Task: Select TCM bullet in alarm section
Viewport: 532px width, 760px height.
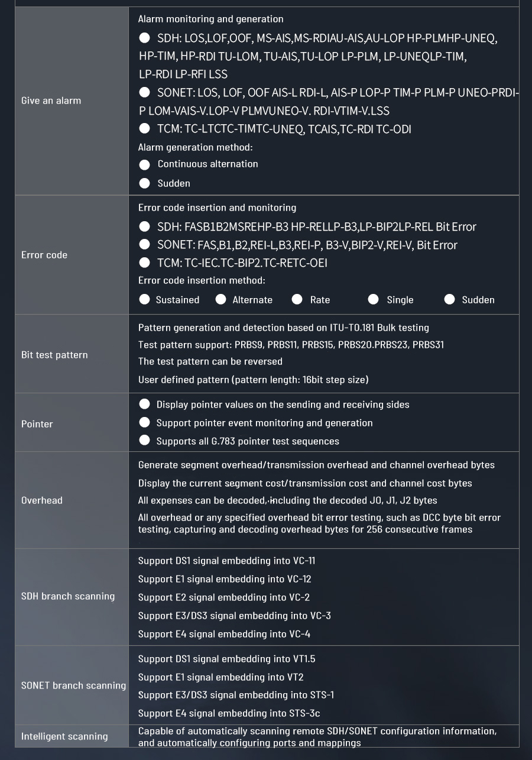Action: 144,128
